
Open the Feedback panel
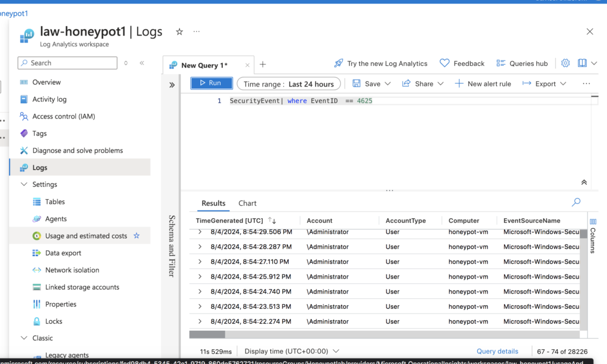pyautogui.click(x=462, y=63)
